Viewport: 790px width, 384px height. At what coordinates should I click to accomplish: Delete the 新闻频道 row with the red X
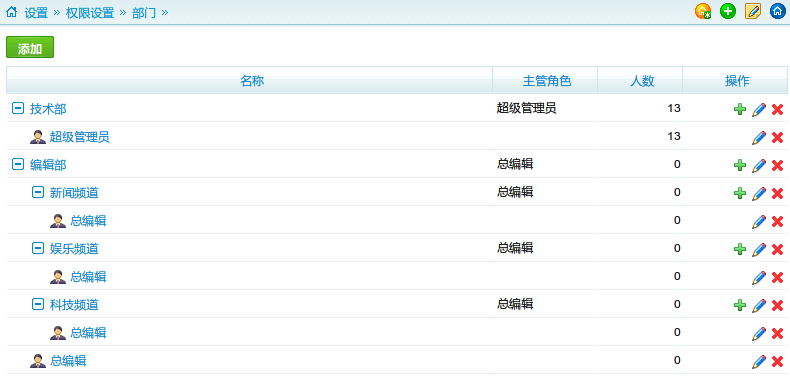click(x=777, y=194)
